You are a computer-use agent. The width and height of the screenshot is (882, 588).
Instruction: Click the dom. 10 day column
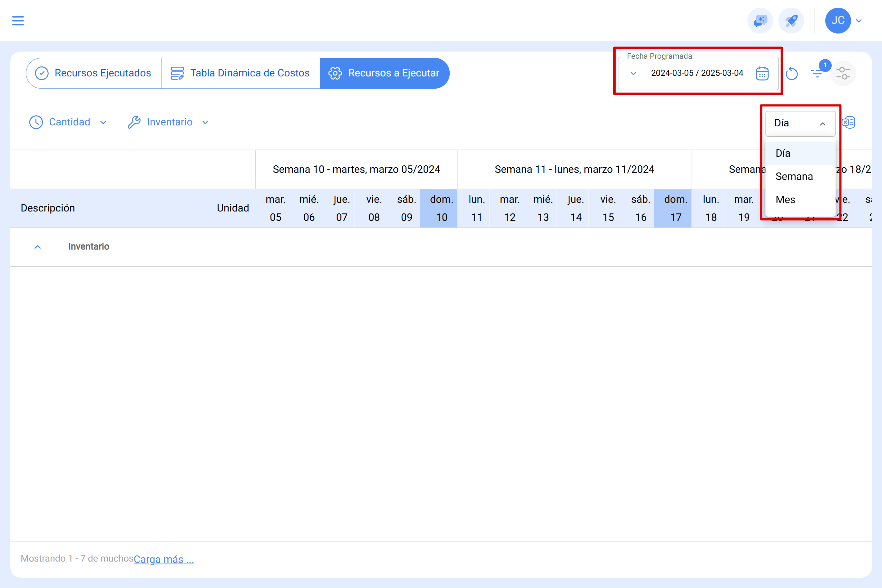point(439,209)
